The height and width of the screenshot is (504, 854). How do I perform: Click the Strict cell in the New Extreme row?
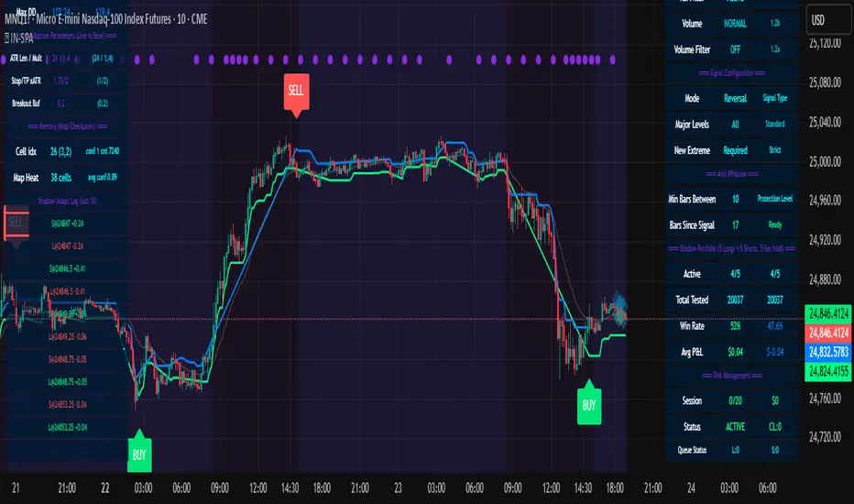point(775,150)
